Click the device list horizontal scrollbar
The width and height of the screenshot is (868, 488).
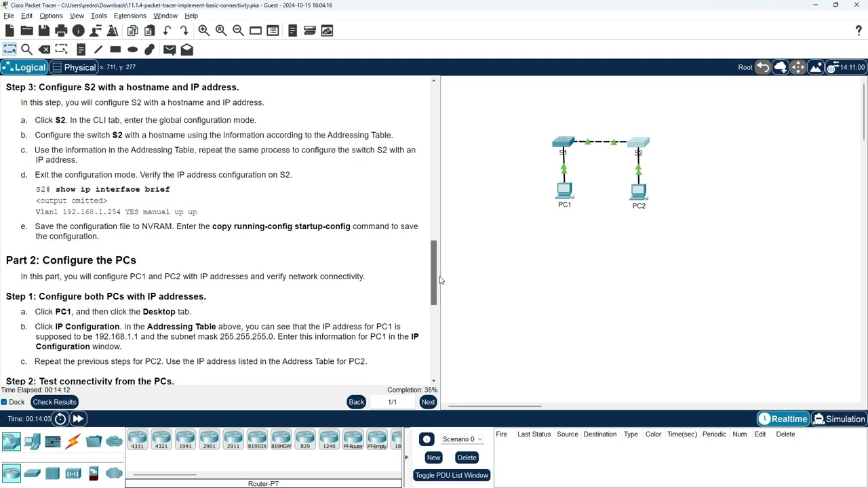click(165, 474)
